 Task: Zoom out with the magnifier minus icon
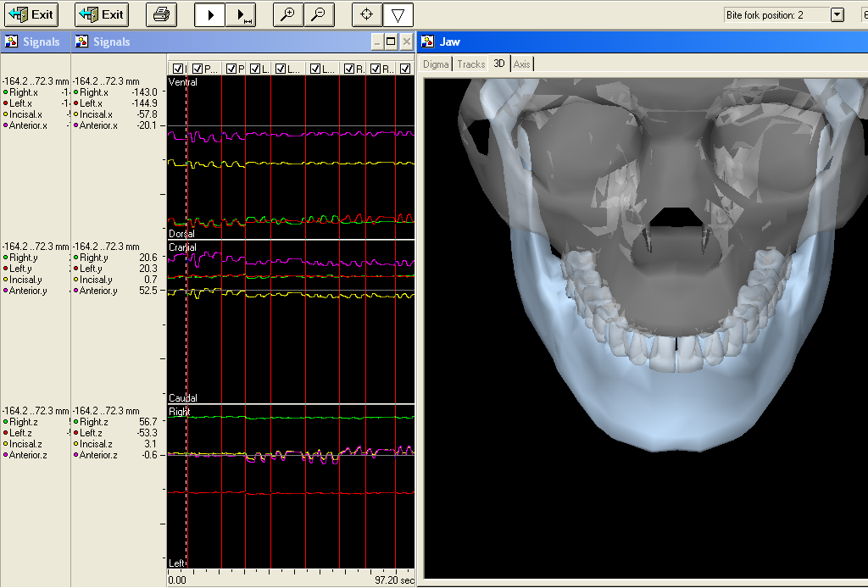click(x=318, y=14)
